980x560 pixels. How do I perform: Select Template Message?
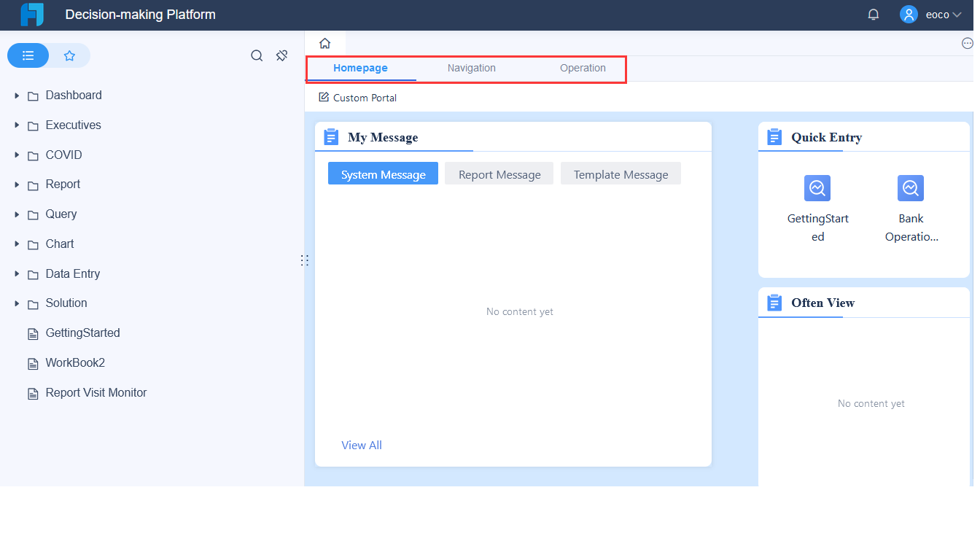pos(621,174)
